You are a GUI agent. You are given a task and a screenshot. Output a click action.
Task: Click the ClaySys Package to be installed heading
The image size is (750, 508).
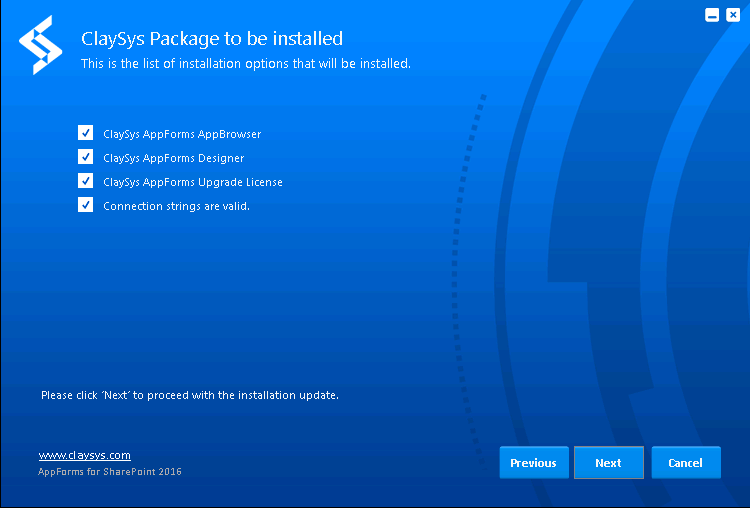click(212, 39)
